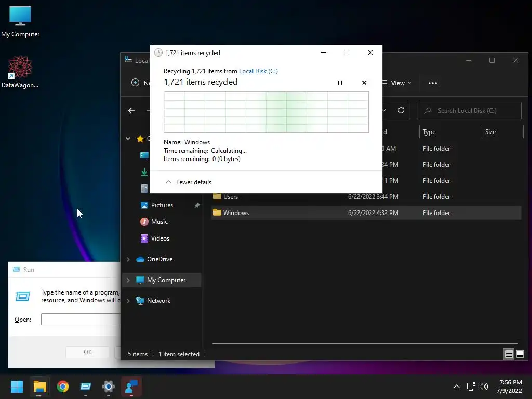This screenshot has width=532, height=399.
Task: Open Pictures in Quick access
Action: [x=162, y=205]
